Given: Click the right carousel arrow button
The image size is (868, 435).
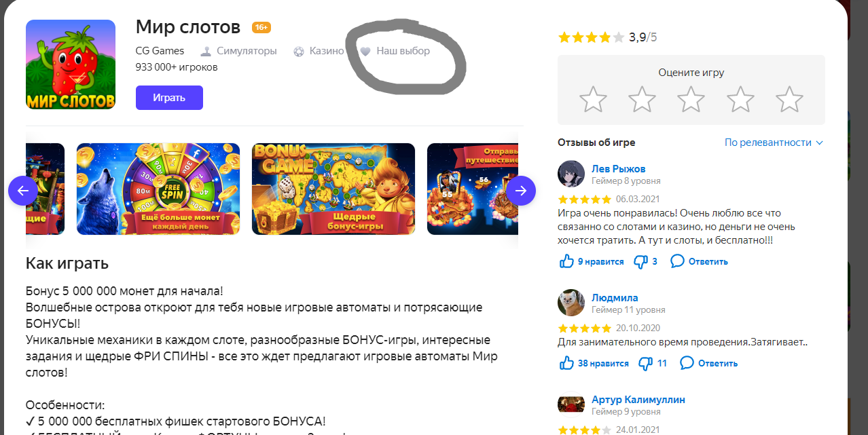Looking at the screenshot, I should tap(521, 191).
